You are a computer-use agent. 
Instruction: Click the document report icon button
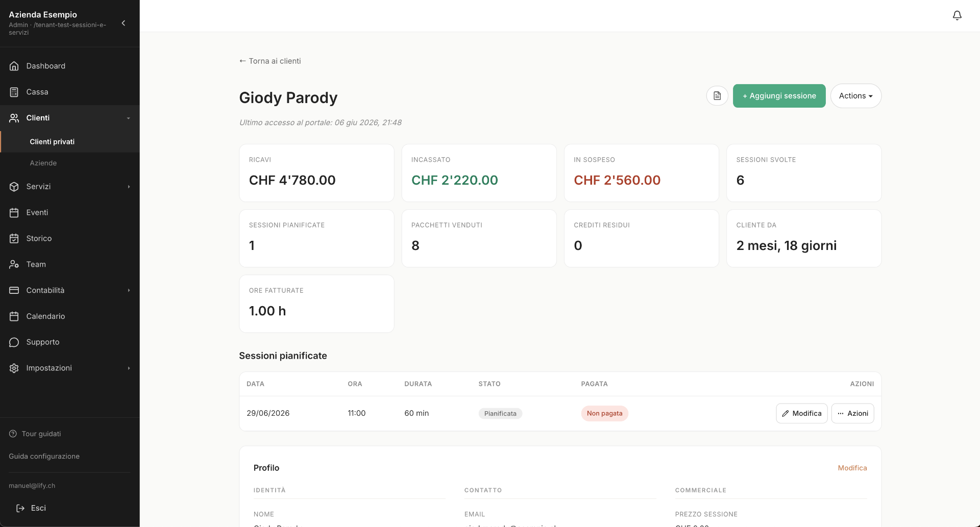[x=717, y=96]
